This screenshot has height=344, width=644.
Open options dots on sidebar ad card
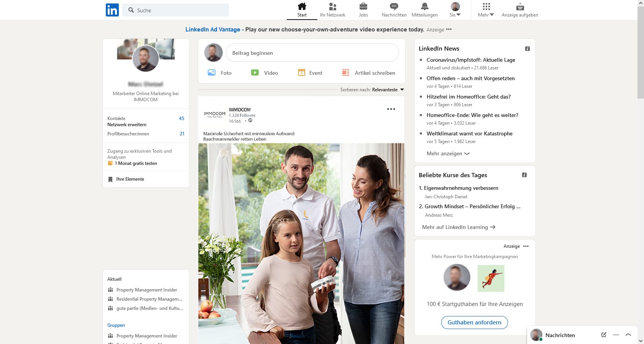coord(526,246)
